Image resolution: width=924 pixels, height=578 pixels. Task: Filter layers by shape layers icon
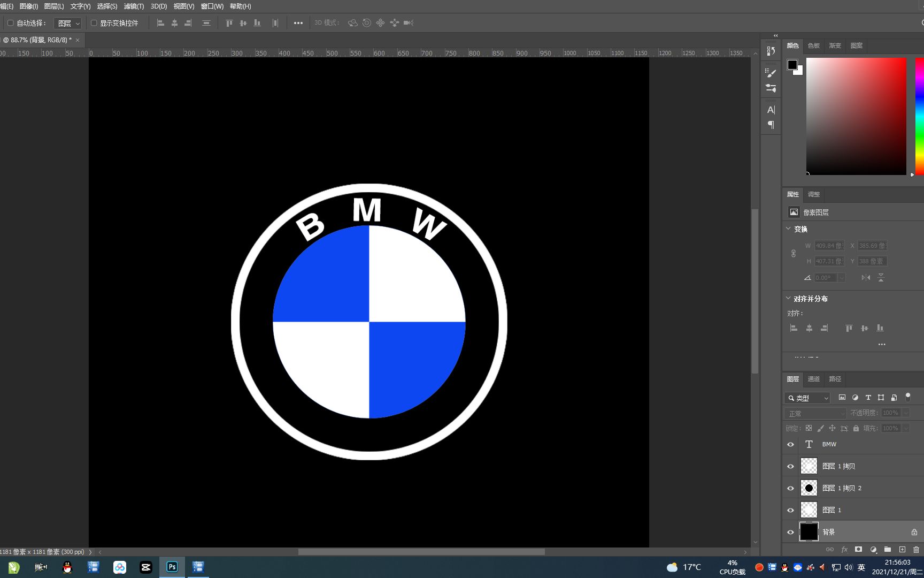pos(881,398)
